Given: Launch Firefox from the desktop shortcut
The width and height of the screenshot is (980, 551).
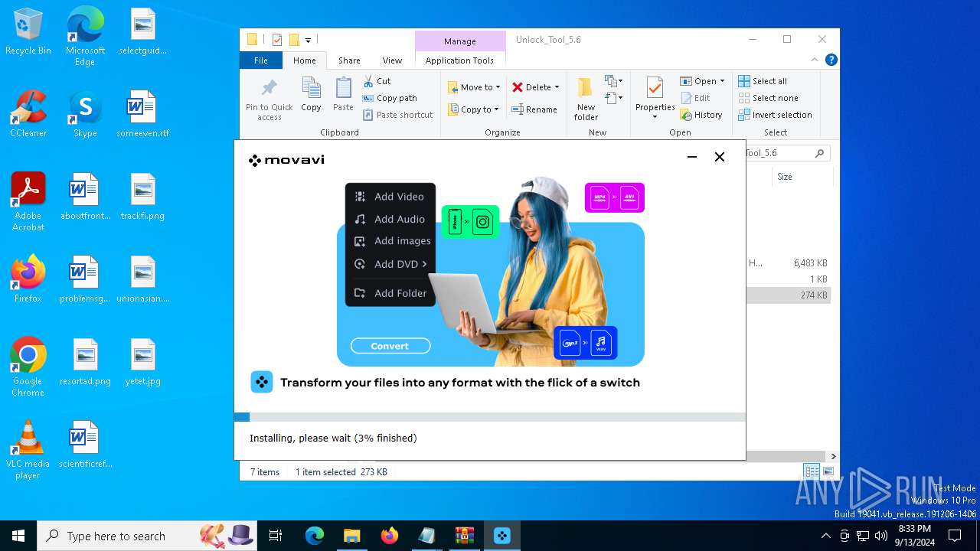Looking at the screenshot, I should (28, 279).
